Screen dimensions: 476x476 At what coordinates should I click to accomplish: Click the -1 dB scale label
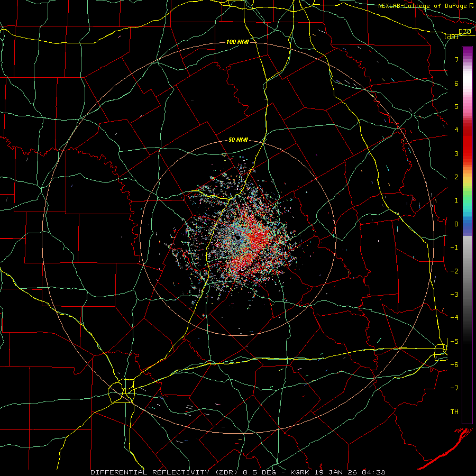tap(454, 248)
